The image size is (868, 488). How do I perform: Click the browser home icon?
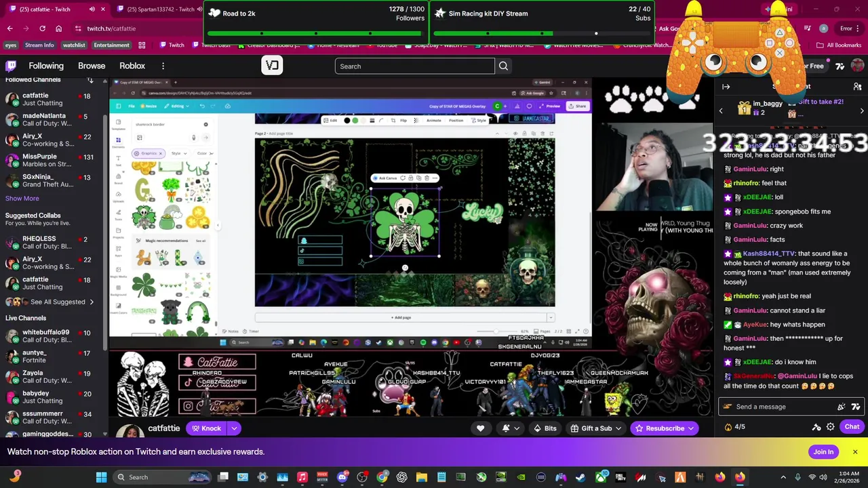[58, 28]
